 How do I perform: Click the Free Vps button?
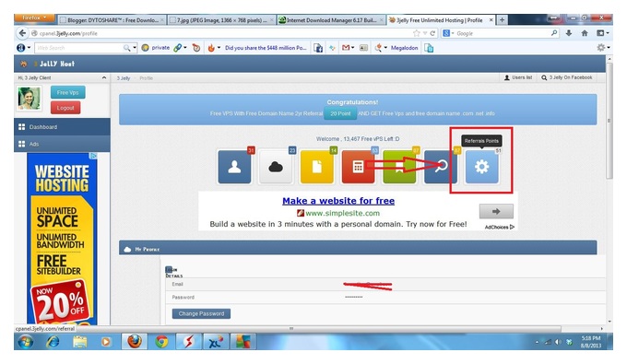coord(67,92)
